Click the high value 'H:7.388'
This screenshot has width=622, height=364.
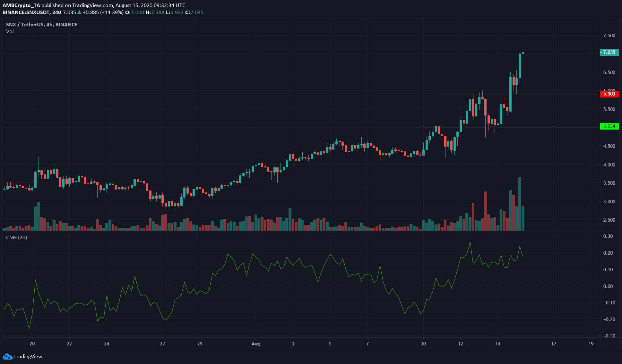tap(155, 13)
